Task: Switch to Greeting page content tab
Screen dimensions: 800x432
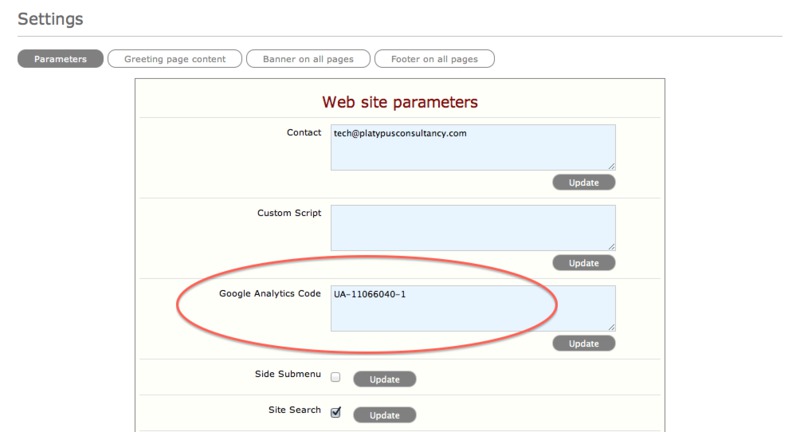Action: (174, 59)
